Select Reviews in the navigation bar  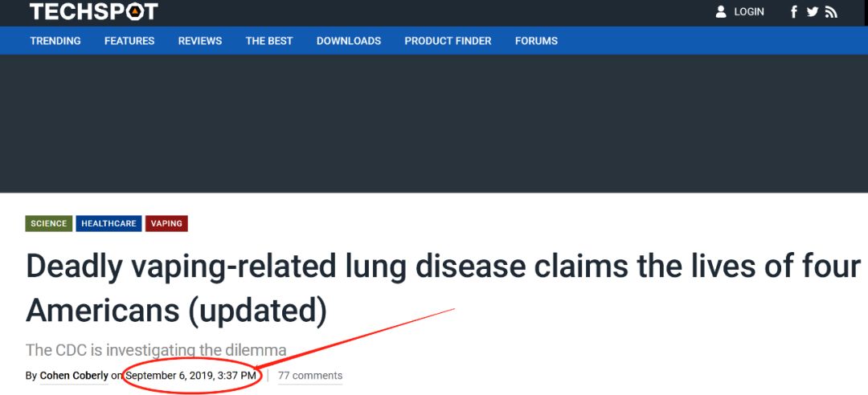pos(200,41)
